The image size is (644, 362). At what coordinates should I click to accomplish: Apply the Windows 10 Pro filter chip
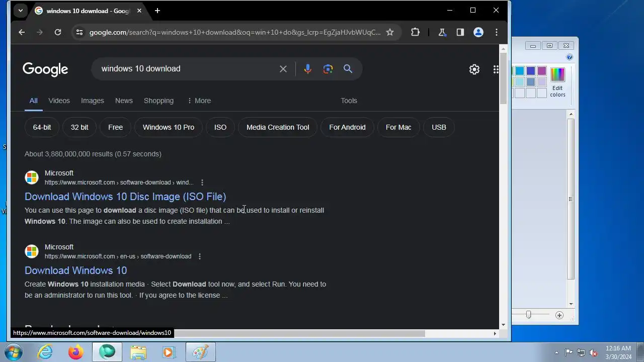(169, 127)
